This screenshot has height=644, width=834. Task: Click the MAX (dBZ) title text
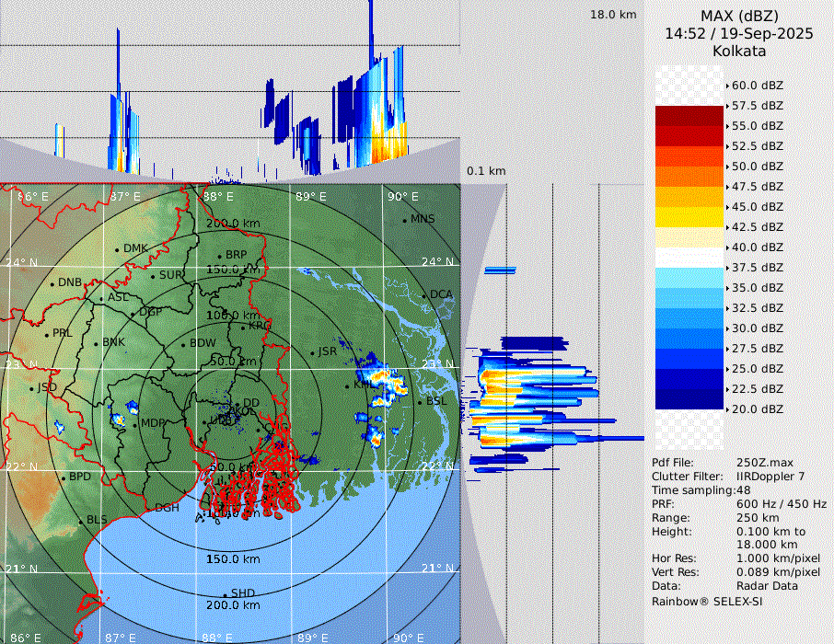point(738,16)
